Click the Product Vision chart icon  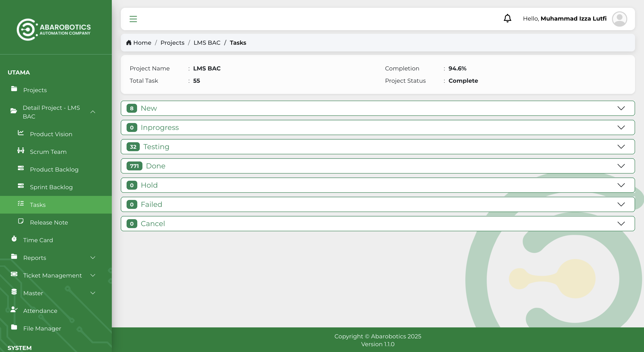coord(21,133)
